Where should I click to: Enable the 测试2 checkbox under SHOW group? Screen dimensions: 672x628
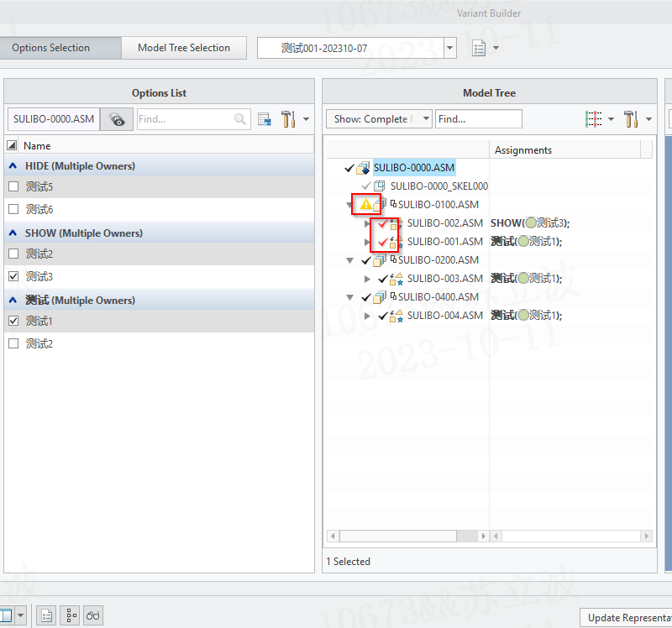[13, 254]
